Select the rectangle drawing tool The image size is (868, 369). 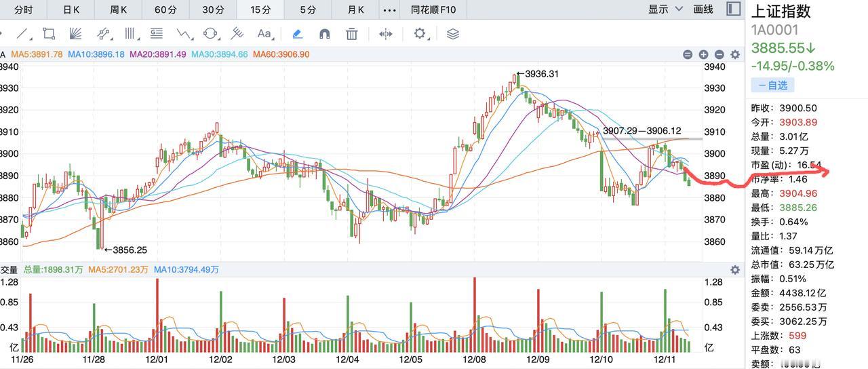[x=49, y=33]
